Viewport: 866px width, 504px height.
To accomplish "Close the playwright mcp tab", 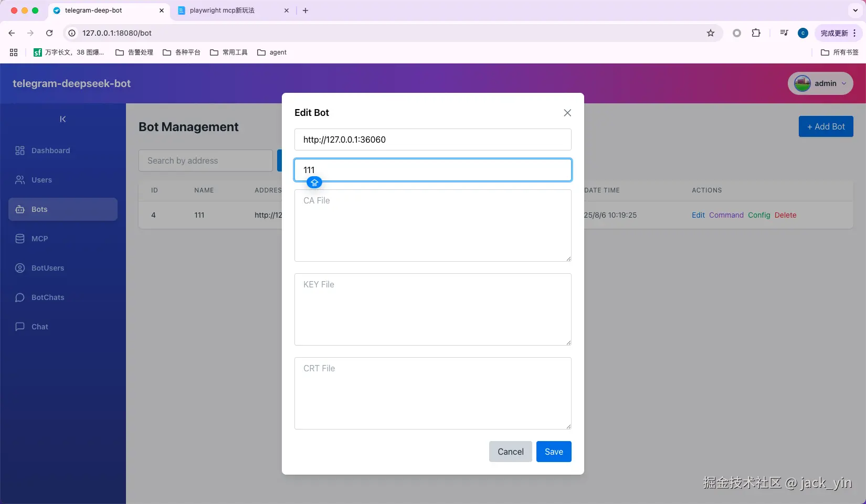I will (287, 10).
